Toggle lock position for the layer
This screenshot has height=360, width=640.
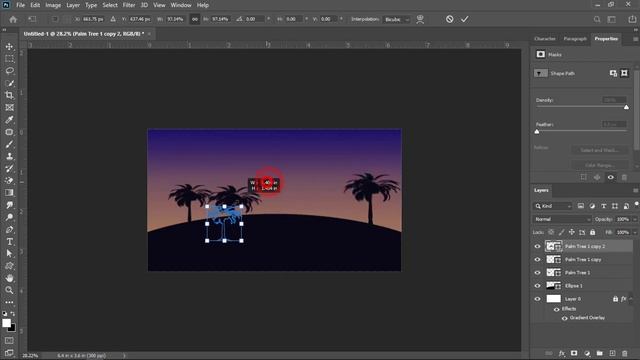[571, 232]
